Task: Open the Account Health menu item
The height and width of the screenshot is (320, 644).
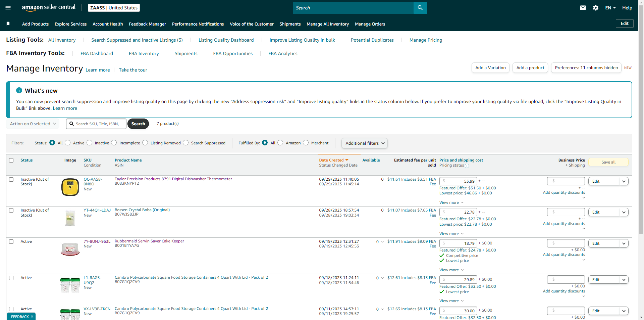Action: pyautogui.click(x=108, y=24)
